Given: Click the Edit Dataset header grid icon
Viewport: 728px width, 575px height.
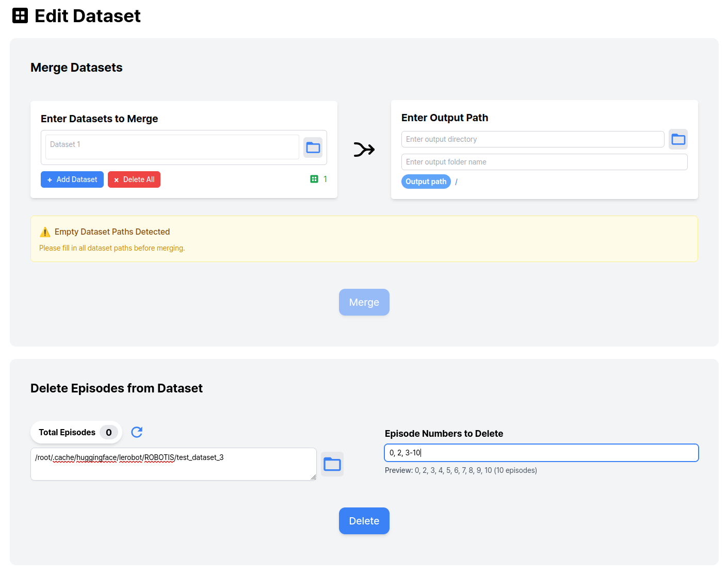Looking at the screenshot, I should (x=20, y=15).
